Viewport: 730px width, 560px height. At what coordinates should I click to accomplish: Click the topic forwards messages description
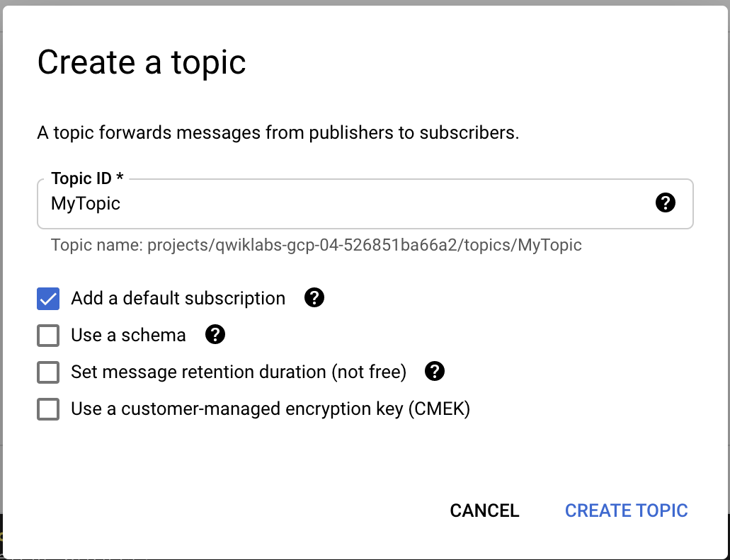coord(278,132)
